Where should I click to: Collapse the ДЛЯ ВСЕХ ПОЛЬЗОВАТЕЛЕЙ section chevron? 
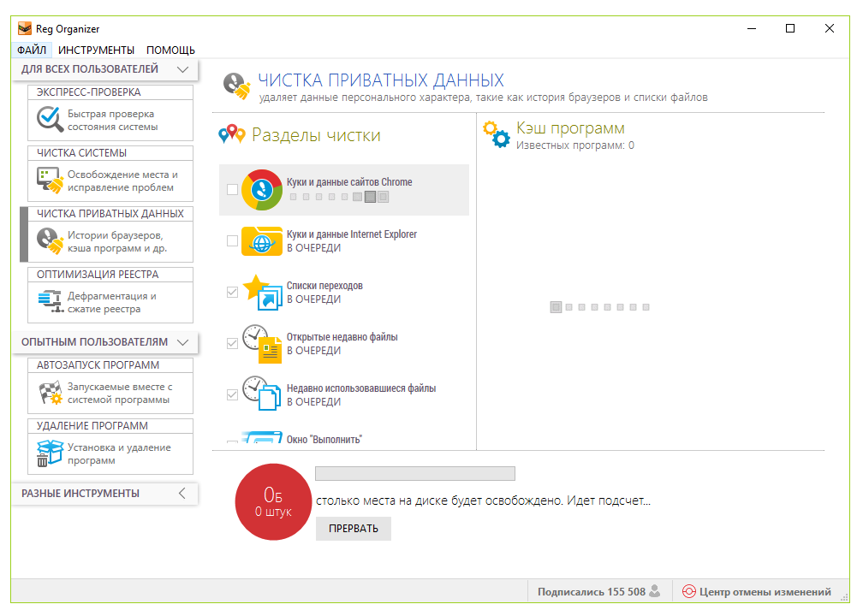pyautogui.click(x=182, y=69)
